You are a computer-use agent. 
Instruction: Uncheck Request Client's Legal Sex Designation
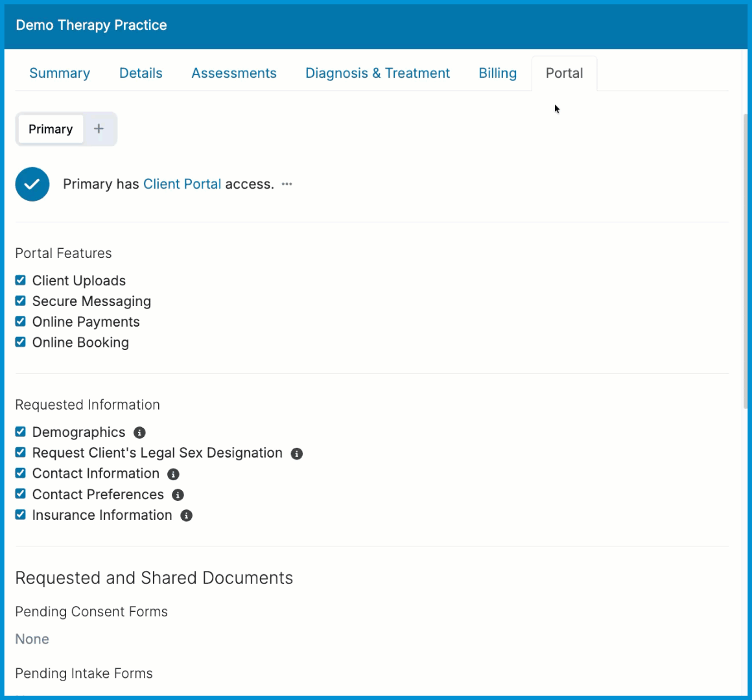click(19, 452)
